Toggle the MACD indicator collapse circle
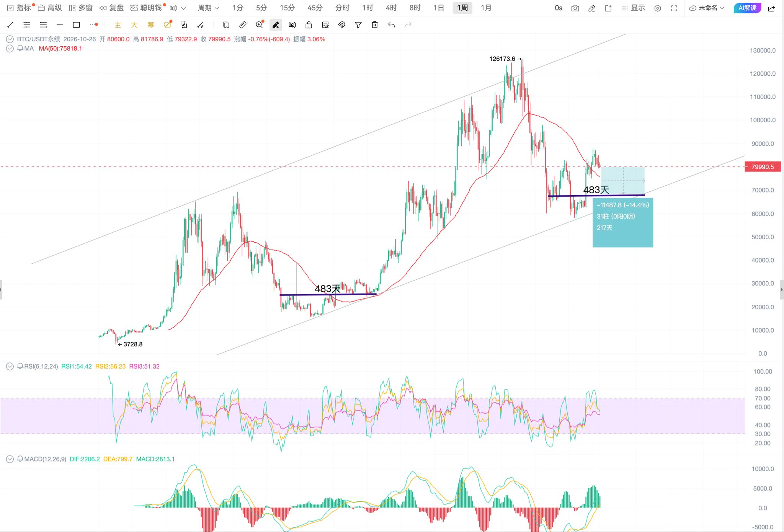784x532 pixels. [x=10, y=459]
